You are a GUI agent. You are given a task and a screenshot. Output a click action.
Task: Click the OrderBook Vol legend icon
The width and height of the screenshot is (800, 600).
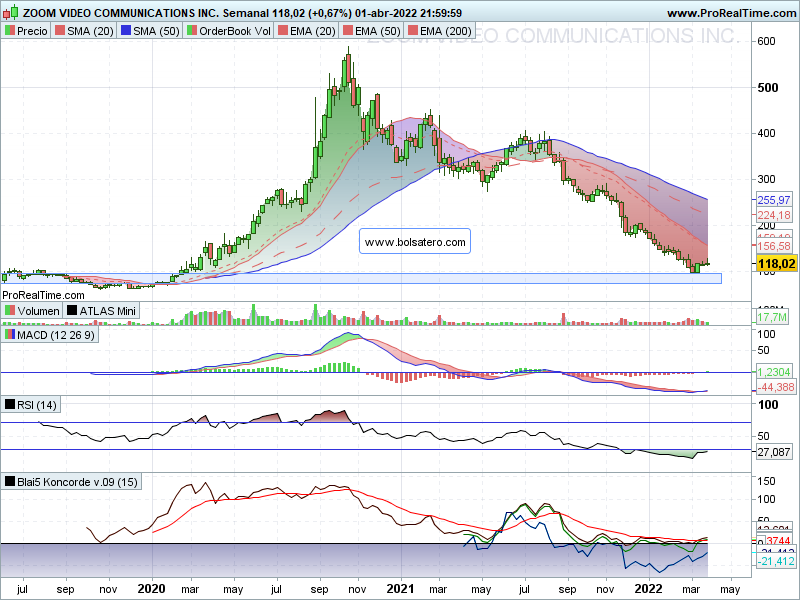[x=191, y=31]
